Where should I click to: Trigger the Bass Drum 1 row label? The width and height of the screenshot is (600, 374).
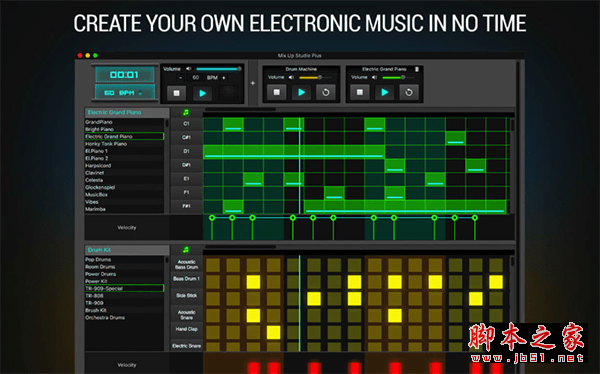(186, 279)
